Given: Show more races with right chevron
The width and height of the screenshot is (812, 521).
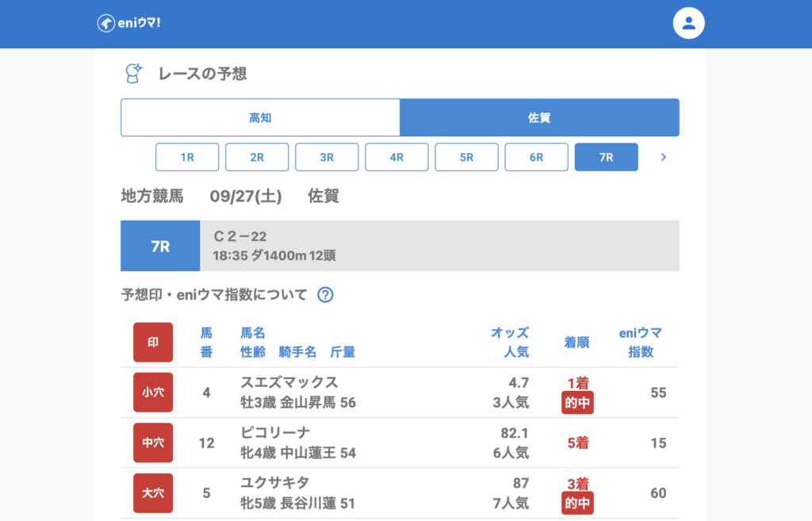Looking at the screenshot, I should point(664,157).
